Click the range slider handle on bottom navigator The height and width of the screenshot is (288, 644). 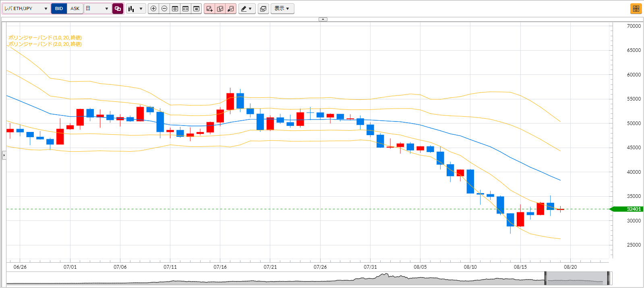546,278
